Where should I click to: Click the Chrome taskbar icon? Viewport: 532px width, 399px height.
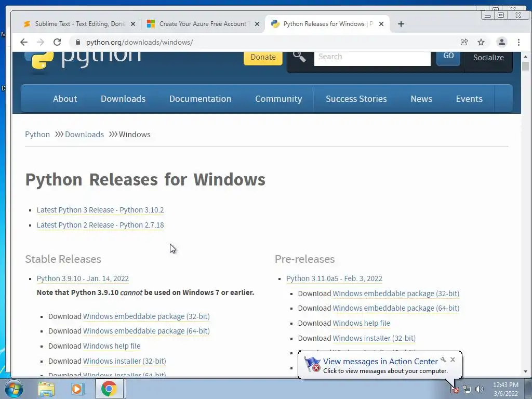(109, 389)
